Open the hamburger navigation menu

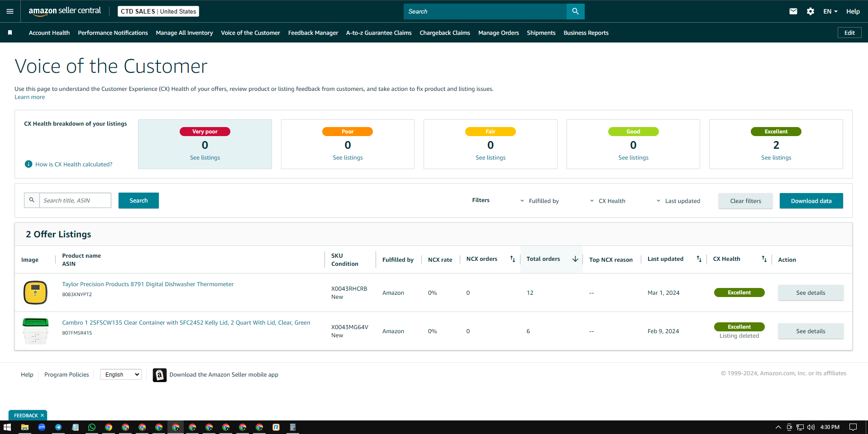coord(10,11)
